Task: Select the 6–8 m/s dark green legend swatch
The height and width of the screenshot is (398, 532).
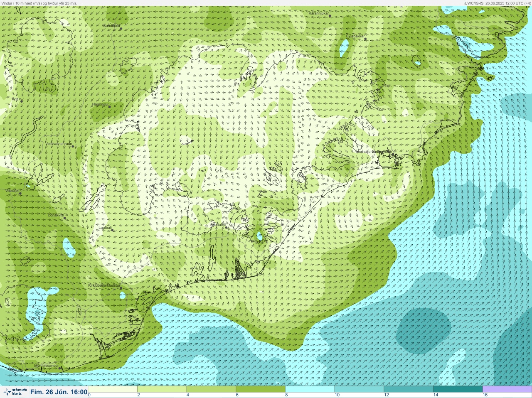Action: 261,389
